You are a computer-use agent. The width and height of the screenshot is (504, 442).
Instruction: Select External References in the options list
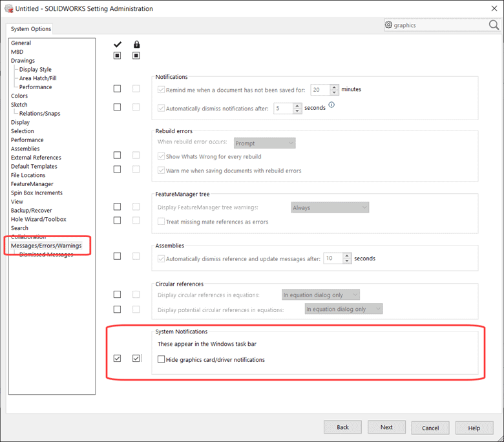36,158
